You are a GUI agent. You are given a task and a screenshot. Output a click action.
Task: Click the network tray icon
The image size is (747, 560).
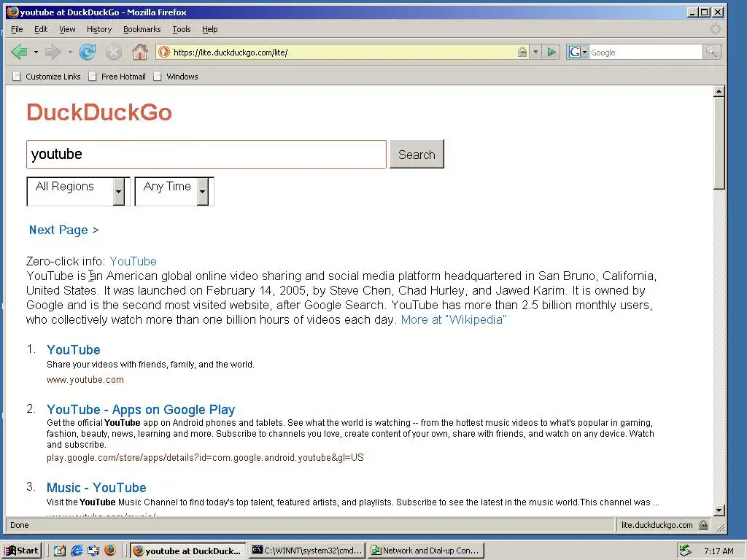(x=686, y=551)
